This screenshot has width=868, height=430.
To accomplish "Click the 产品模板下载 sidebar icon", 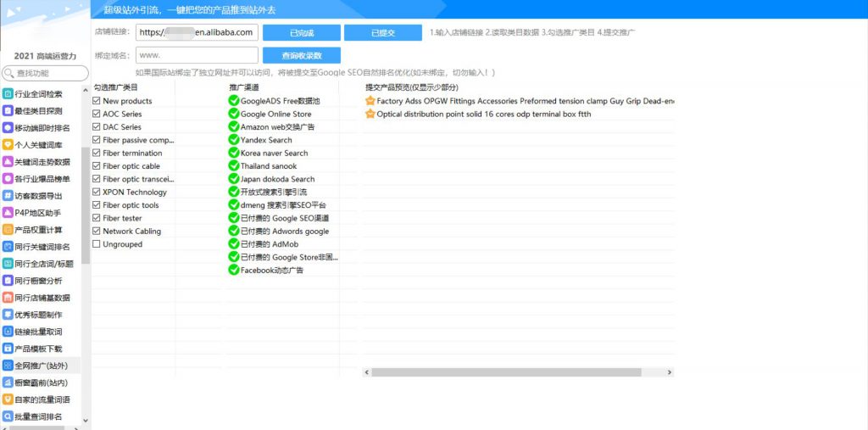I will (8, 349).
